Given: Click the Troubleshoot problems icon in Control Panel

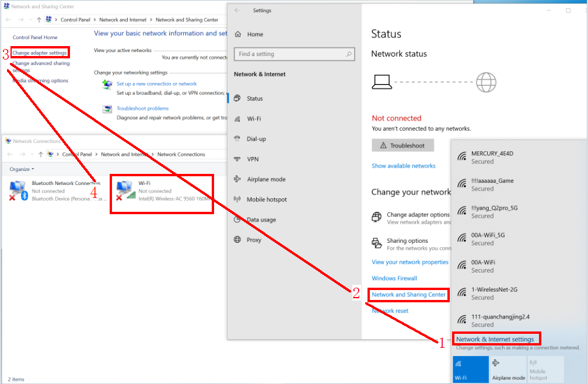Looking at the screenshot, I should pos(107,109).
